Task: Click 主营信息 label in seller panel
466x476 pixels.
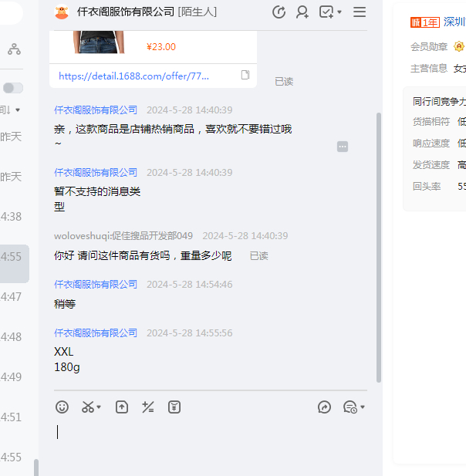Action: [429, 69]
